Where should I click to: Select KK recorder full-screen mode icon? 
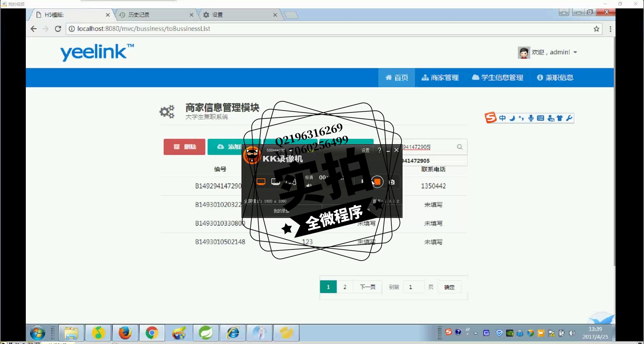click(261, 182)
